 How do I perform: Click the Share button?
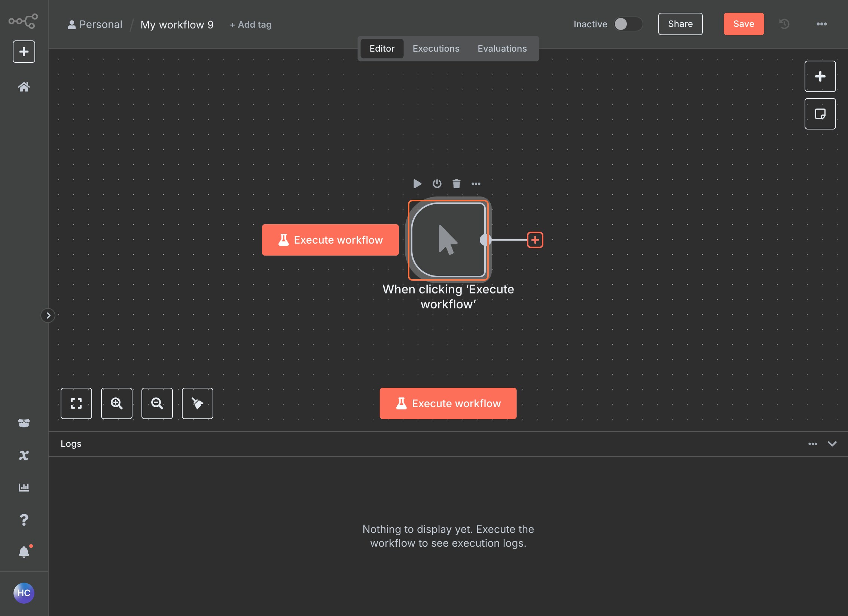pyautogui.click(x=680, y=24)
